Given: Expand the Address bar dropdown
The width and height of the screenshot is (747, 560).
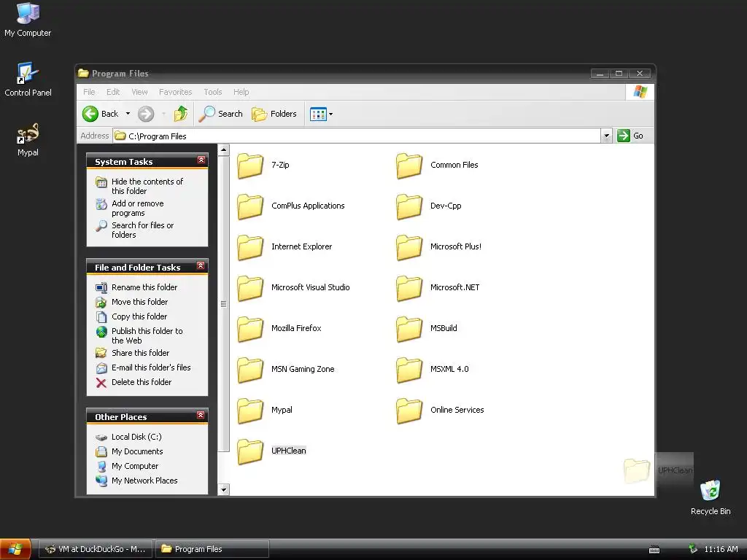Looking at the screenshot, I should 606,136.
